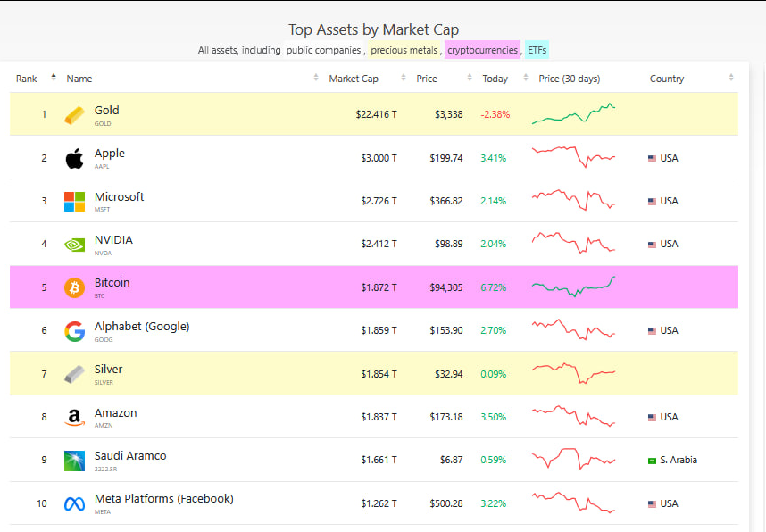Click the gold bars icon for Gold
766x532 pixels.
tap(75, 113)
